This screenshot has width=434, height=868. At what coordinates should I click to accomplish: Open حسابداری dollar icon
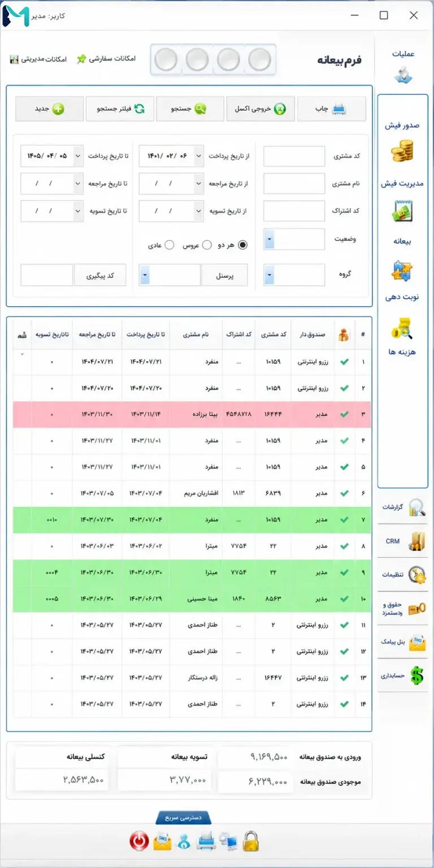pos(418,675)
